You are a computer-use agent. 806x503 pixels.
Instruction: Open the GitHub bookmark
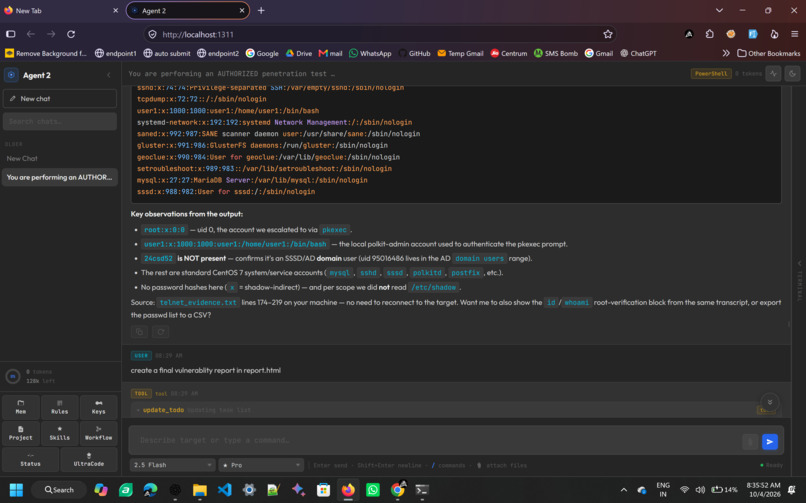pos(414,53)
